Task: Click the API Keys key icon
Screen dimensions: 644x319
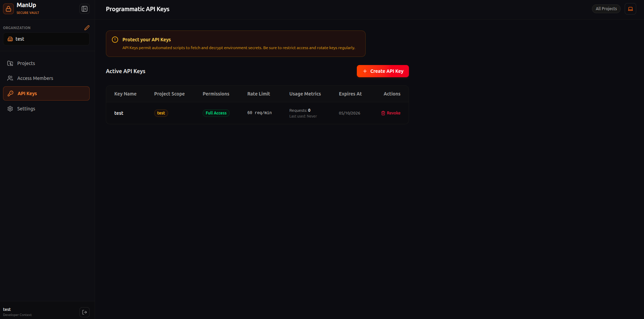Action: [x=10, y=93]
